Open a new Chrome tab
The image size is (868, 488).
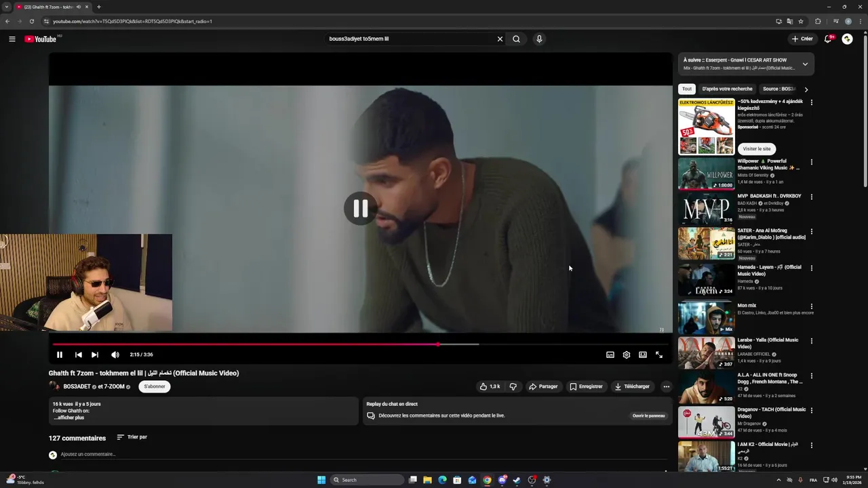pos(98,7)
